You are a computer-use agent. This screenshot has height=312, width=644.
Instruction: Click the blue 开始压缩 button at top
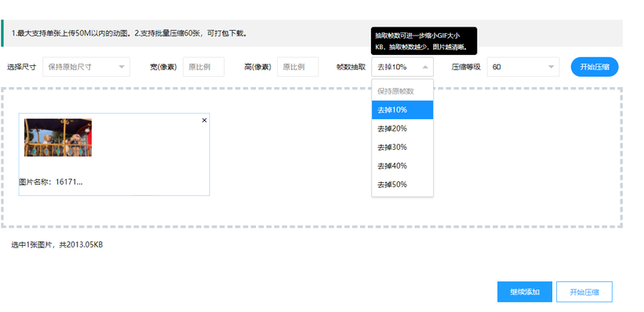tap(594, 67)
